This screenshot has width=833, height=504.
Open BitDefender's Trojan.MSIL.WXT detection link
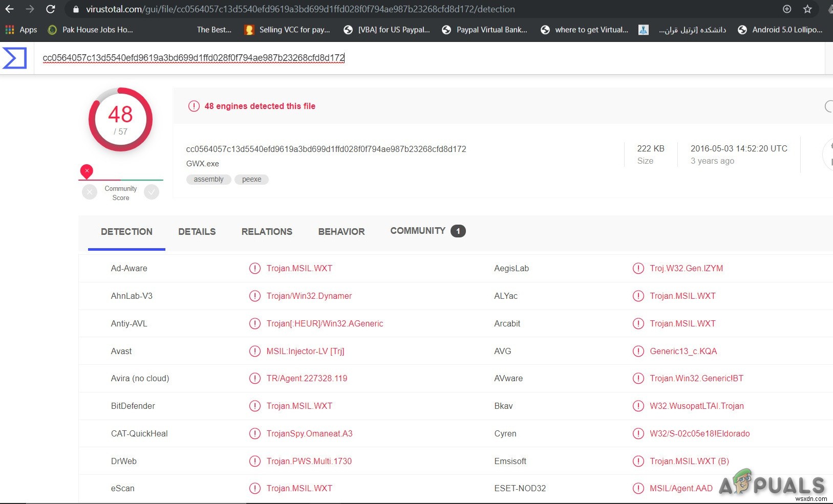pos(300,406)
